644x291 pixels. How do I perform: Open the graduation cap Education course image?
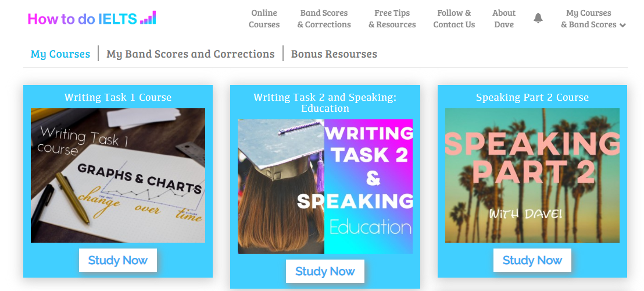pos(325,186)
